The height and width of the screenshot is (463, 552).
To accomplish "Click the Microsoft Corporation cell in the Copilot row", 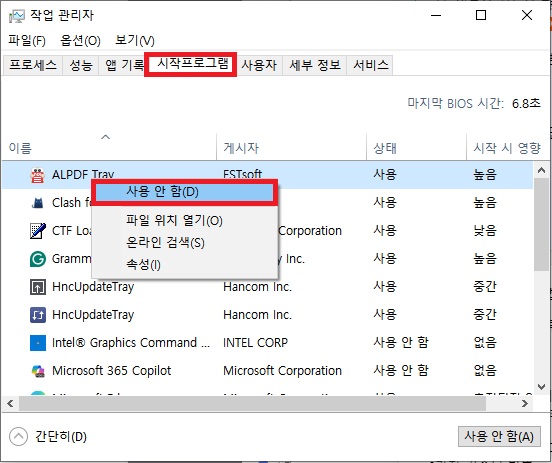I will 282,371.
